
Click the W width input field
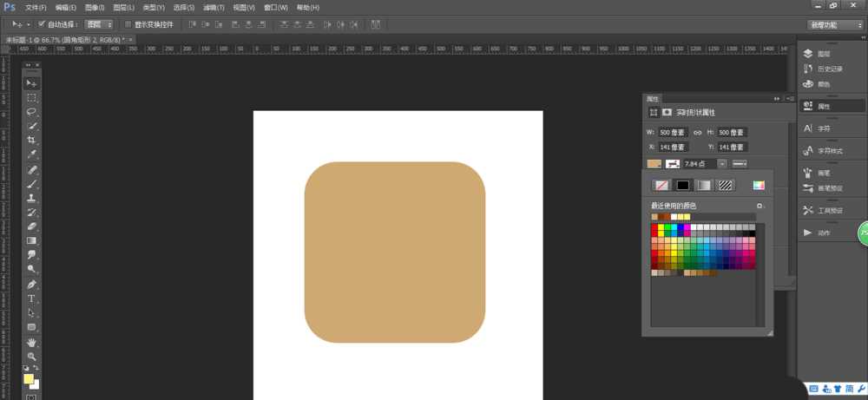pos(672,132)
